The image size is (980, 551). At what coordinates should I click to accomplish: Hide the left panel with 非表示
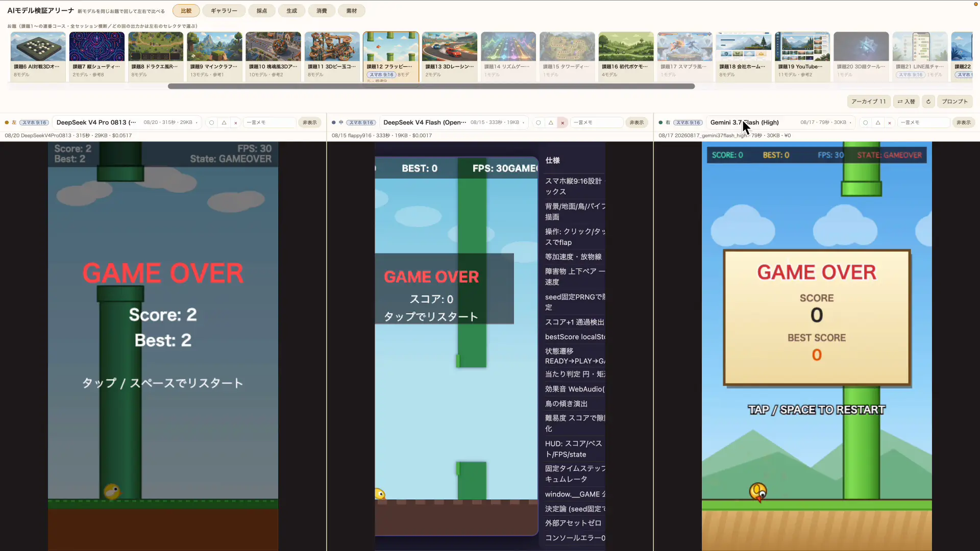[309, 122]
